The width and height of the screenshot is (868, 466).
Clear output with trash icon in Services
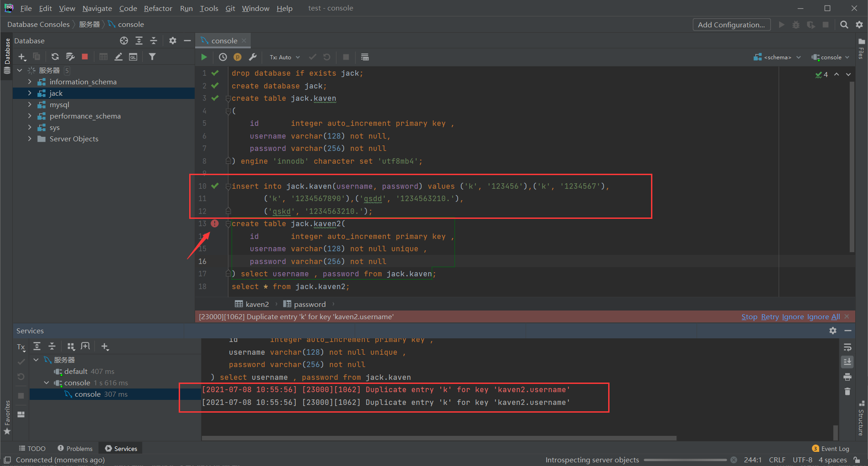(x=847, y=392)
